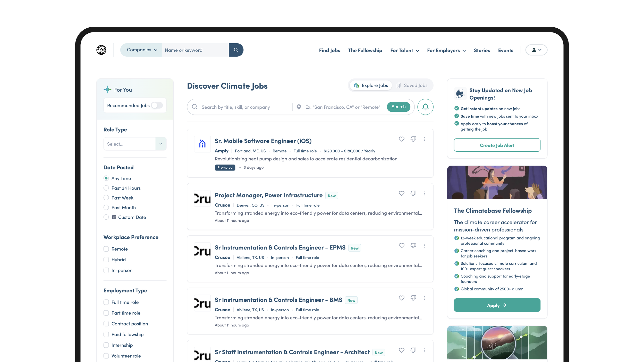Open Sr Instrumentation & Controls Engineer - EPMS title

click(x=280, y=248)
